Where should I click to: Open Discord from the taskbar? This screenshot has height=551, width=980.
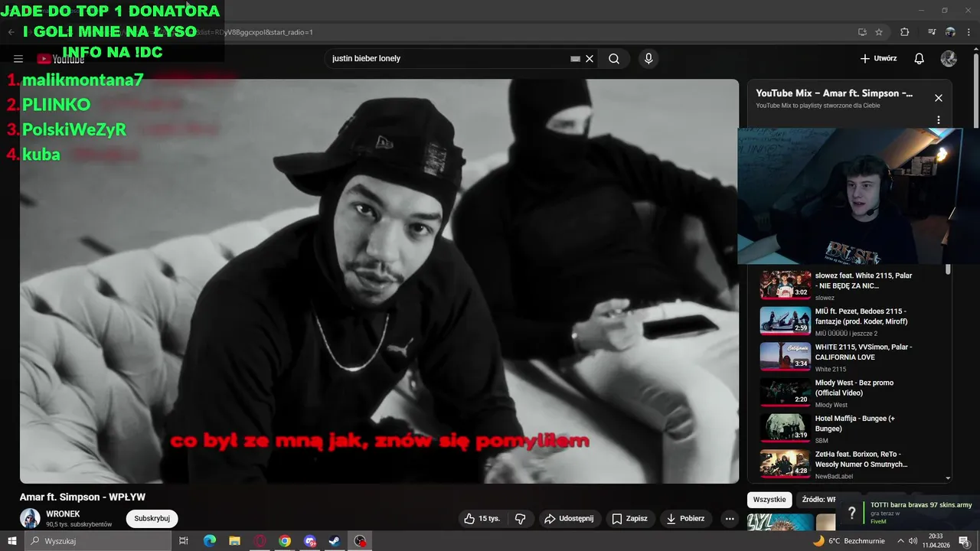click(309, 541)
